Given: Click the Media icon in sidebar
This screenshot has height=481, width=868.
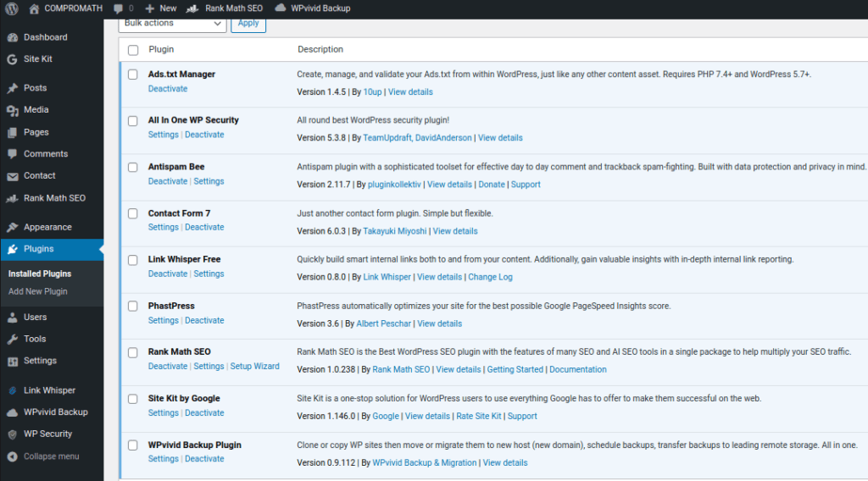Looking at the screenshot, I should coord(12,110).
